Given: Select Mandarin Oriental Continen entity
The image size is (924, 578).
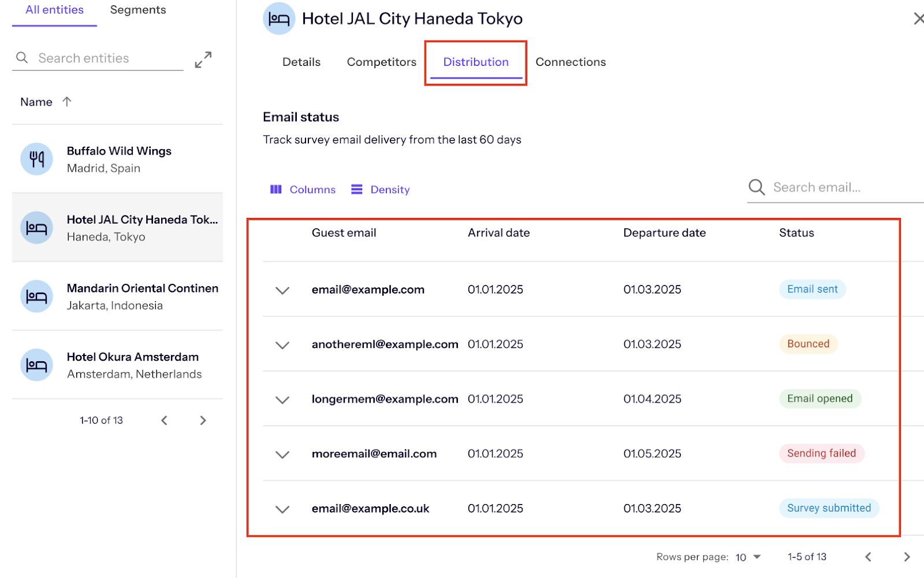Looking at the screenshot, I should pyautogui.click(x=117, y=297).
